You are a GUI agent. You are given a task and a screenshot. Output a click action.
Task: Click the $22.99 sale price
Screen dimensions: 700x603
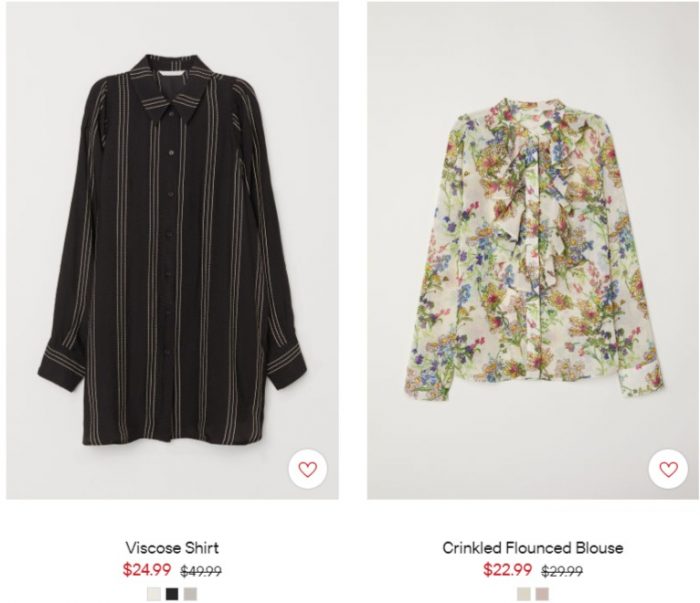point(508,570)
